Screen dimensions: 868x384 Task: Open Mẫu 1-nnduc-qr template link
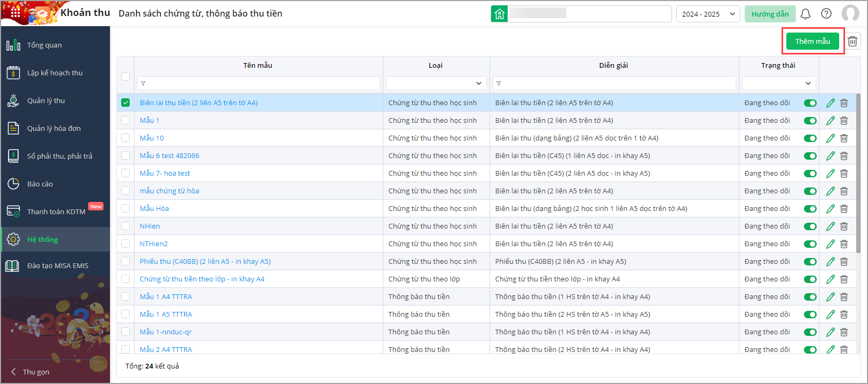click(165, 332)
